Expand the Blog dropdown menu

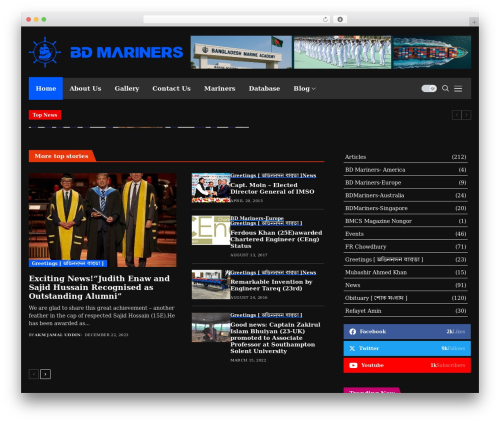click(304, 88)
